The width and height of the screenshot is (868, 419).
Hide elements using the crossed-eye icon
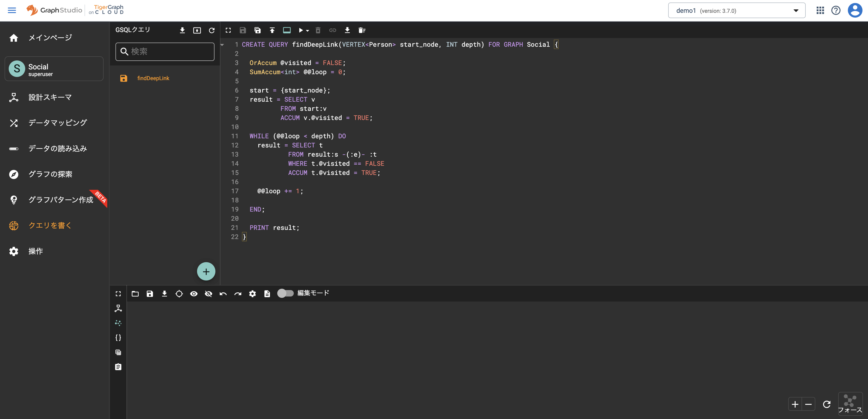pos(209,293)
